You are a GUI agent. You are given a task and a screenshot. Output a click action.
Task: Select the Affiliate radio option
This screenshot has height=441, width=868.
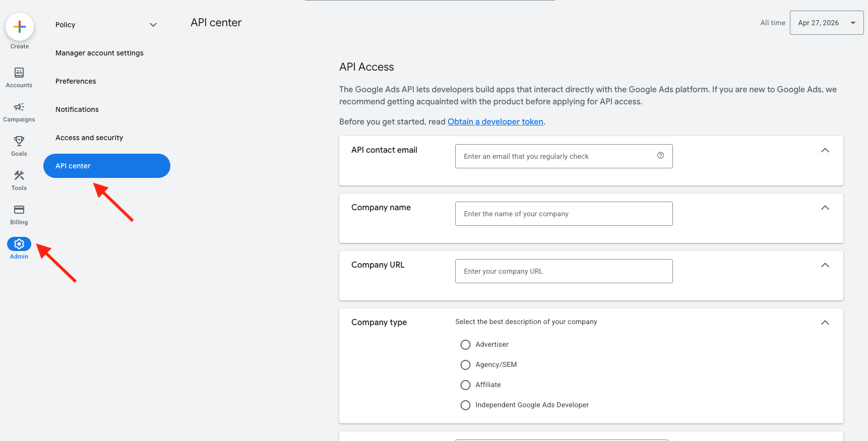[x=465, y=385]
